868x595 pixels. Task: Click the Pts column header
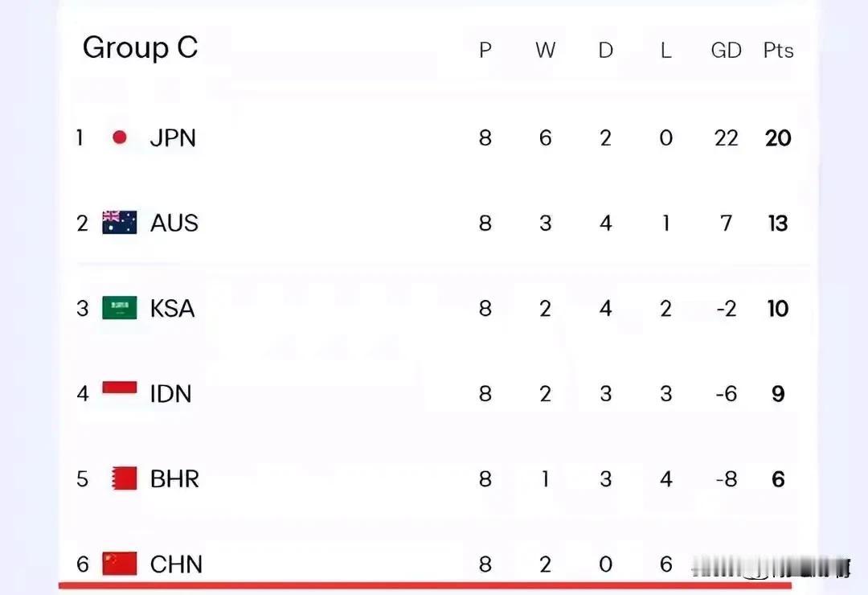[778, 51]
